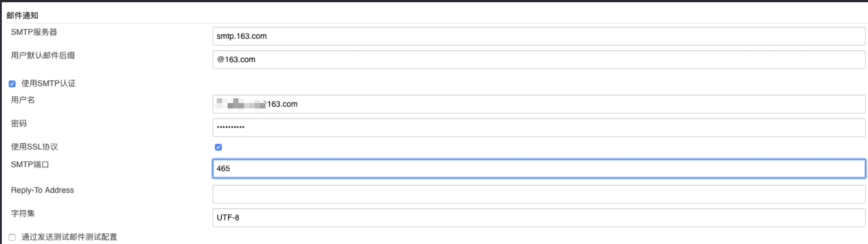This screenshot has height=244, width=868.
Task: Click the 字符集 field containing UTF-8
Action: click(x=539, y=218)
